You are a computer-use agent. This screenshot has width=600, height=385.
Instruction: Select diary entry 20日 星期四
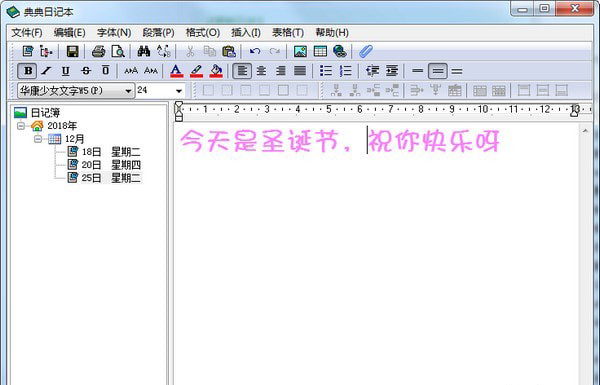click(x=111, y=165)
